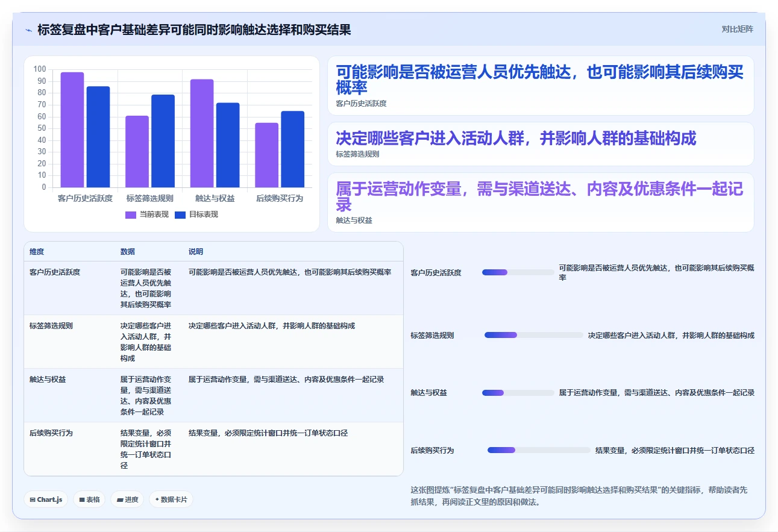This screenshot has height=532, width=778.
Task: Click the 客户历史活跃度 progress bar
Action: point(518,272)
